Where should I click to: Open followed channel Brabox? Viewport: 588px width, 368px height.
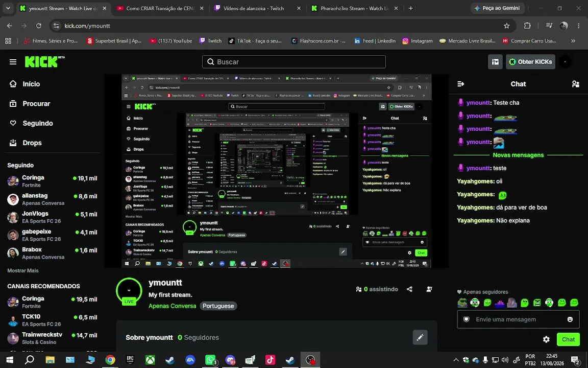click(x=52, y=253)
